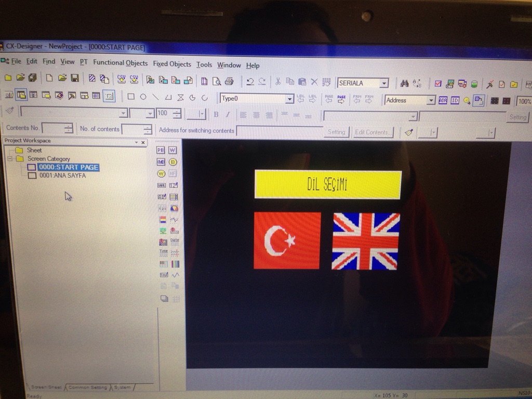This screenshot has width=532, height=399.
Task: Click the New Project folder icon
Action: (x=8, y=78)
